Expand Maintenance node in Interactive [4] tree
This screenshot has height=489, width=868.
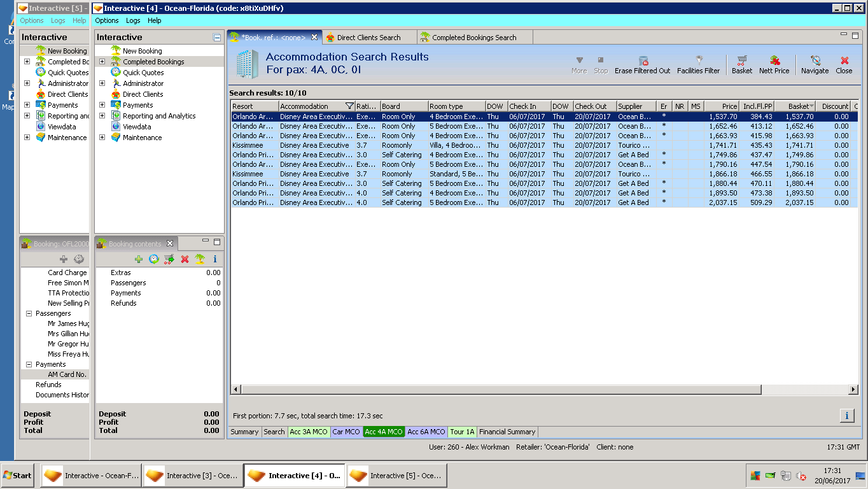(x=102, y=138)
